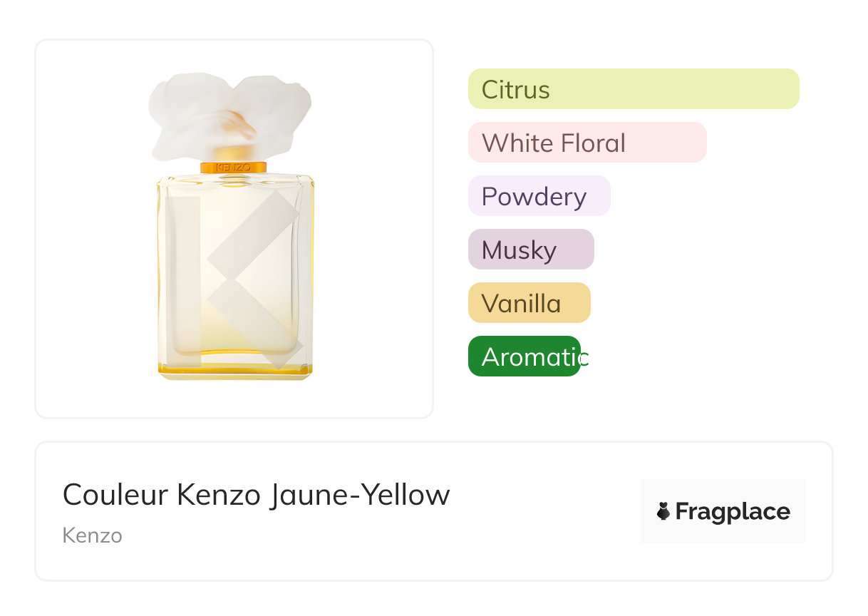This screenshot has height=616, width=868.
Task: Click the orange KENZO collar on the bottle
Action: click(x=234, y=167)
